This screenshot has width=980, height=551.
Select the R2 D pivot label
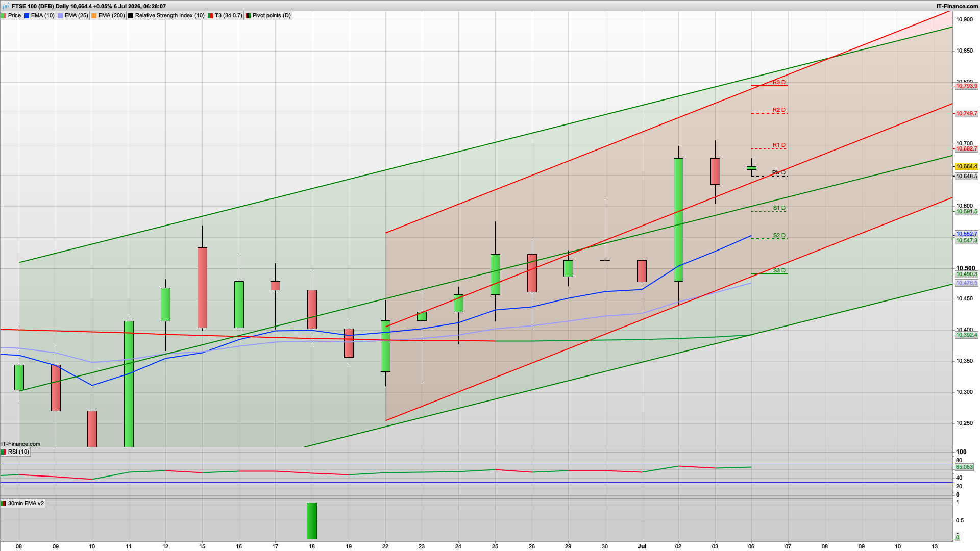click(x=779, y=110)
